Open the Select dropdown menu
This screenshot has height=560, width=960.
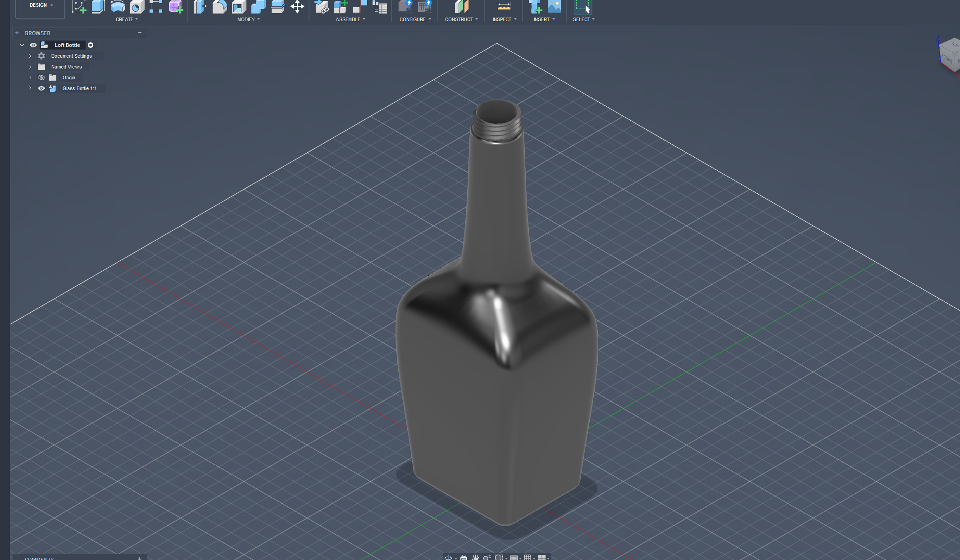pos(583,19)
